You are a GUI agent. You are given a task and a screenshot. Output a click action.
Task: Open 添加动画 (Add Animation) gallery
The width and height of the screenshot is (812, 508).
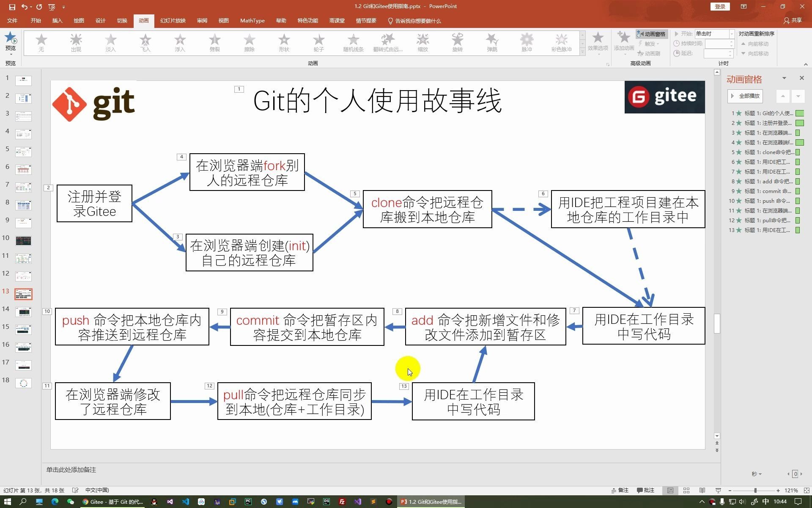[623, 44]
